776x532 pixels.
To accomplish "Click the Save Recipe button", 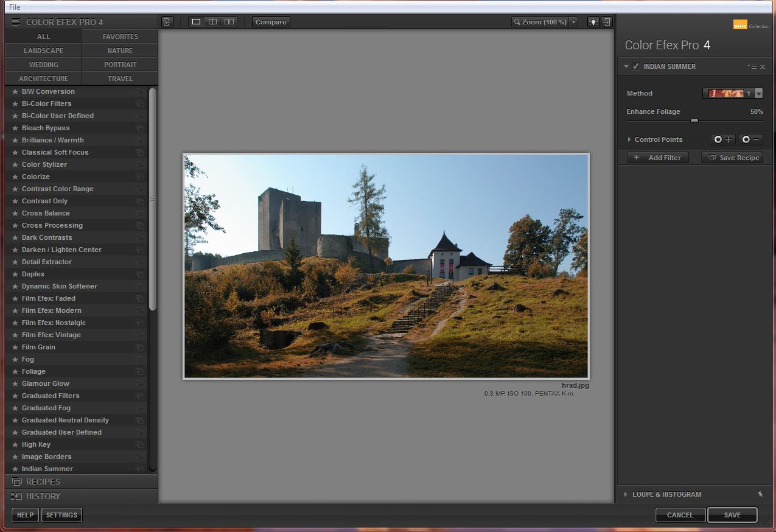I will (x=732, y=158).
